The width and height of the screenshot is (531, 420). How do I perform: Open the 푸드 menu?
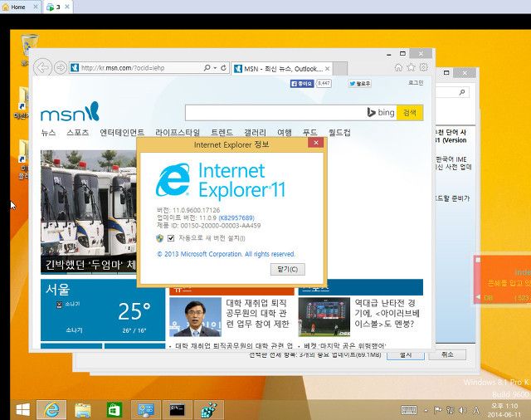coord(309,133)
